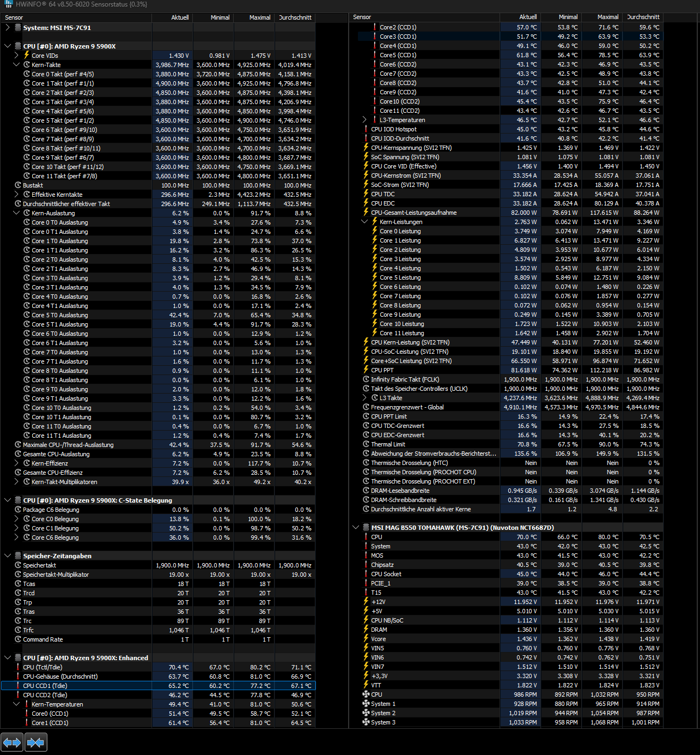Viewport: 700px width, 755px height.
Task: Expand the L3-Temperaturen row
Action: tap(364, 120)
